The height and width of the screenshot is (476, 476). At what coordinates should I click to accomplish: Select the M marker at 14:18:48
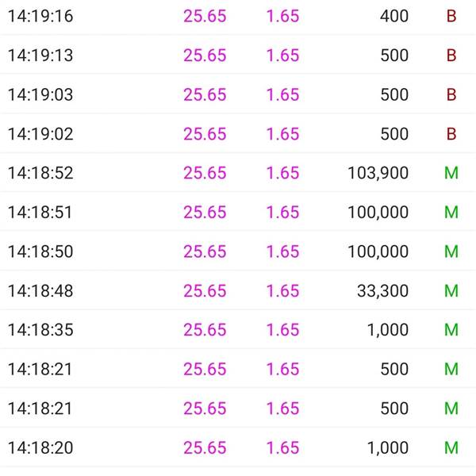click(x=451, y=291)
